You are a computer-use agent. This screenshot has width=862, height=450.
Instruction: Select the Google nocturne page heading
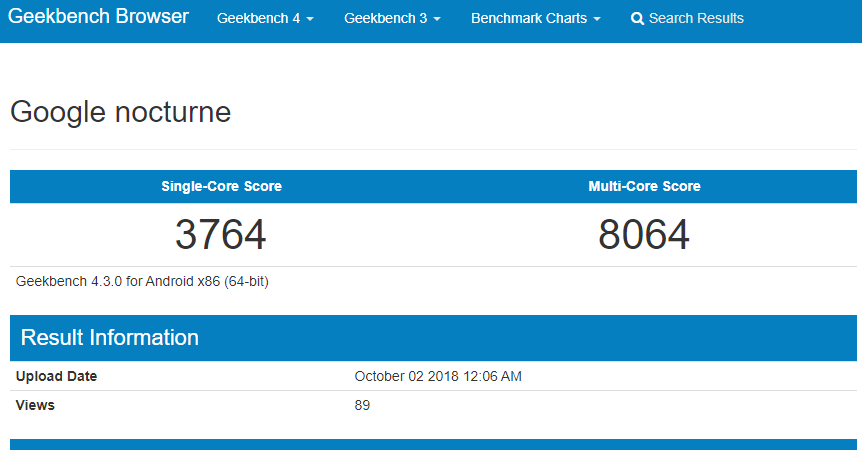pos(120,112)
